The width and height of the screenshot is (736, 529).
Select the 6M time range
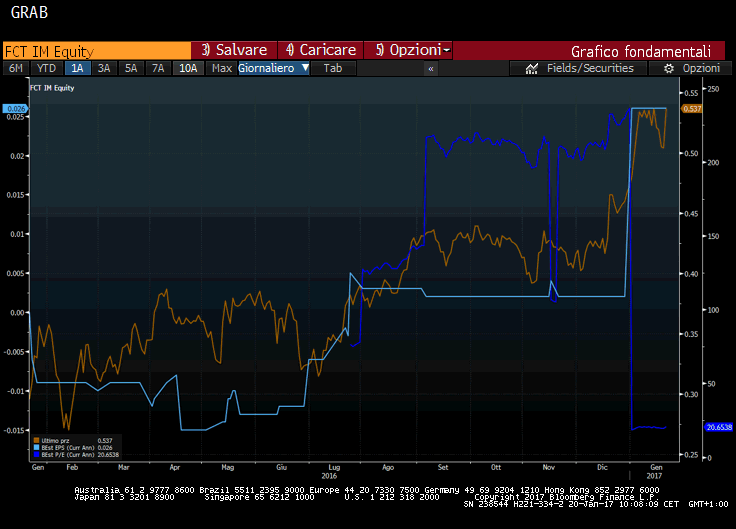[x=16, y=68]
